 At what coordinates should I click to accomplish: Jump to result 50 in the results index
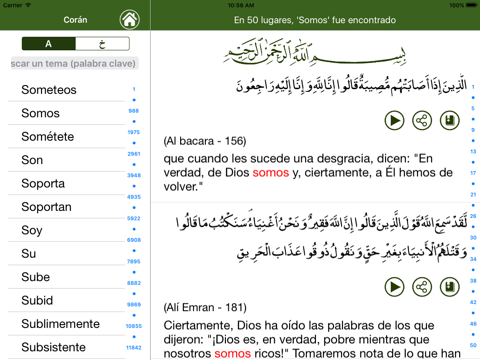point(473,345)
